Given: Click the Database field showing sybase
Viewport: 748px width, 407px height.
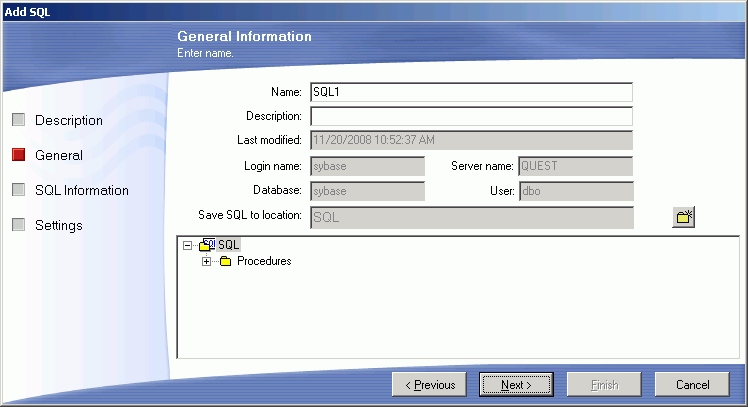Looking at the screenshot, I should coord(367,191).
